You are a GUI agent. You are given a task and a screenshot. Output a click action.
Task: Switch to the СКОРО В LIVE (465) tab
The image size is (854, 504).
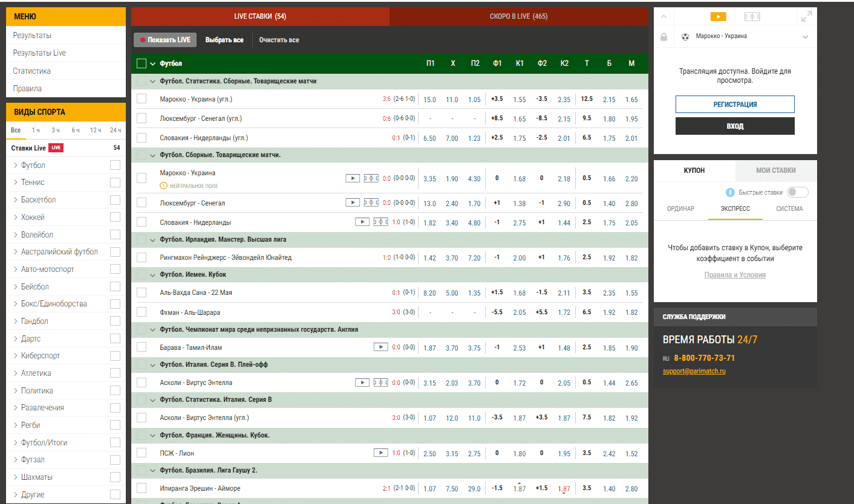[519, 16]
